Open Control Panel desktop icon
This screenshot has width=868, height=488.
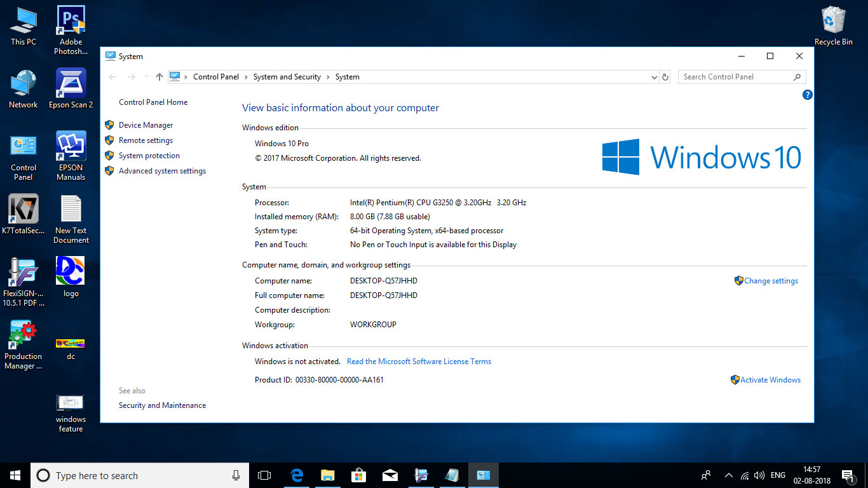(x=24, y=158)
